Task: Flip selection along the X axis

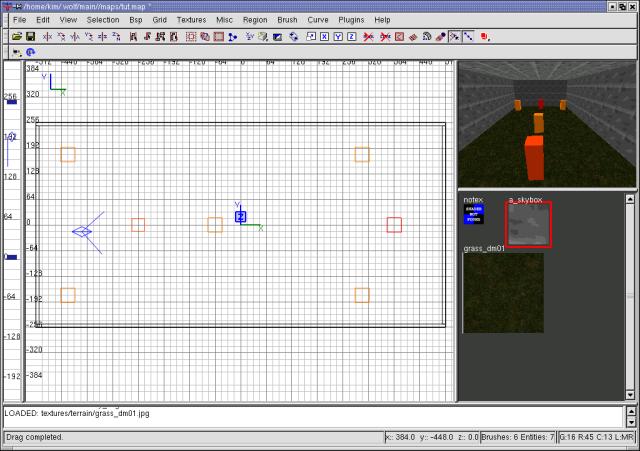Action: click(x=47, y=37)
